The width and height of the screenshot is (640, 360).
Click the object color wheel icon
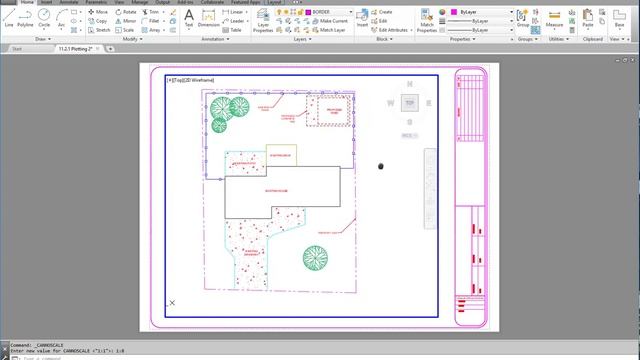click(442, 12)
